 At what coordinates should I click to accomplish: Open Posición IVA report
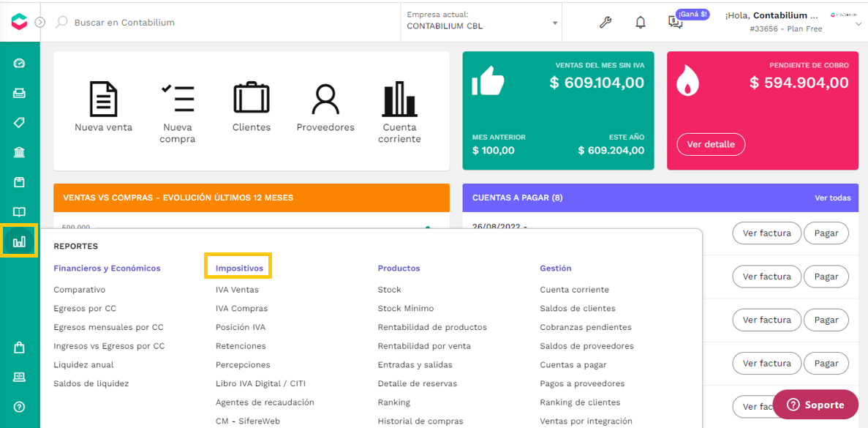pos(241,327)
